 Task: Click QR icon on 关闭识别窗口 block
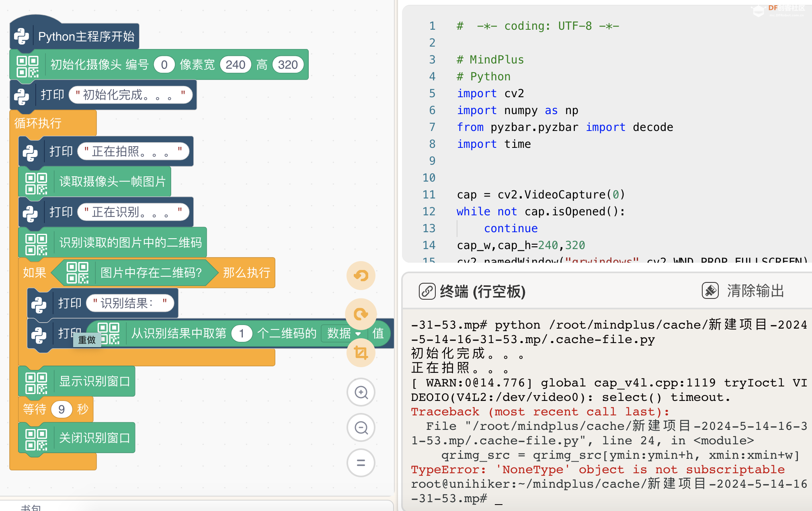click(37, 439)
